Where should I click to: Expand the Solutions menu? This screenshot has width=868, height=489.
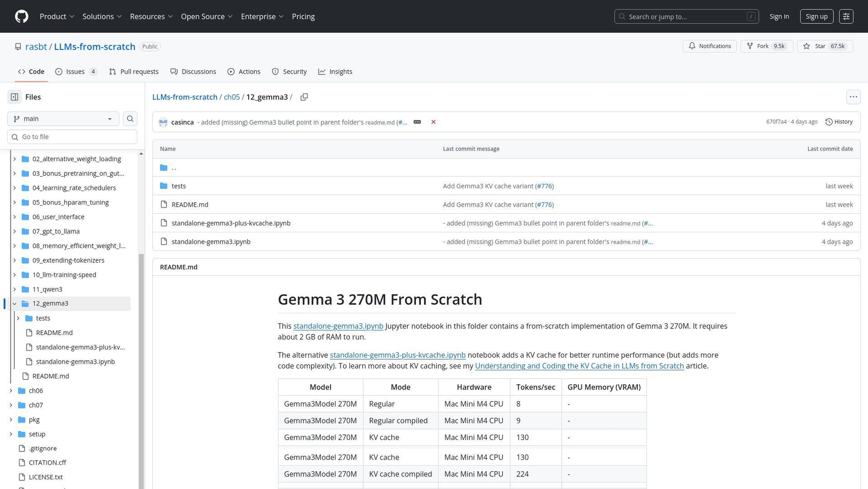point(102,16)
